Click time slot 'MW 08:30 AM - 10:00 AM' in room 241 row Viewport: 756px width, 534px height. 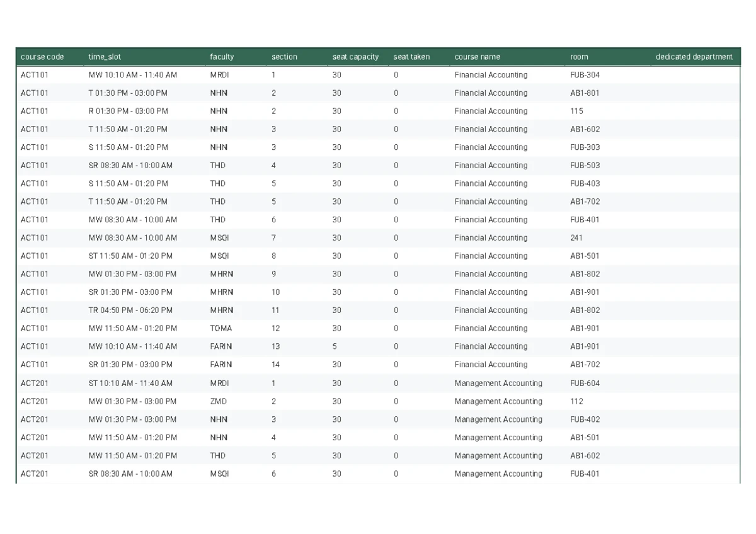133,238
